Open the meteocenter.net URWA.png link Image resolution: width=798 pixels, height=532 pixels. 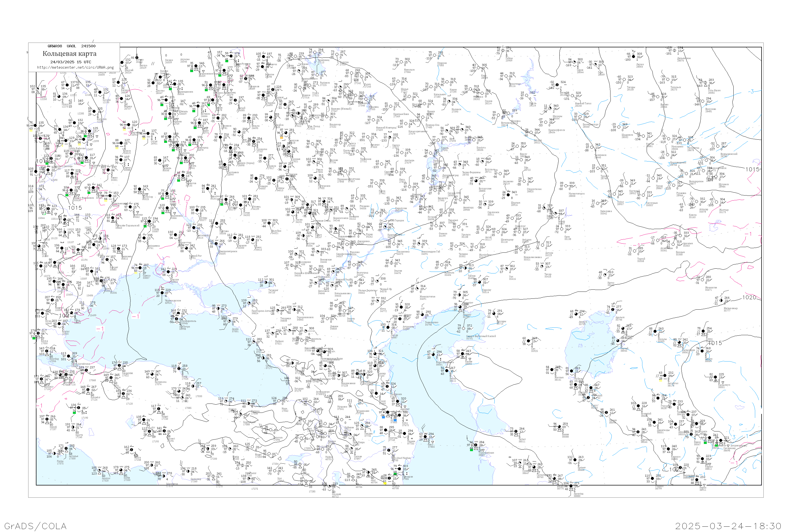click(75, 67)
